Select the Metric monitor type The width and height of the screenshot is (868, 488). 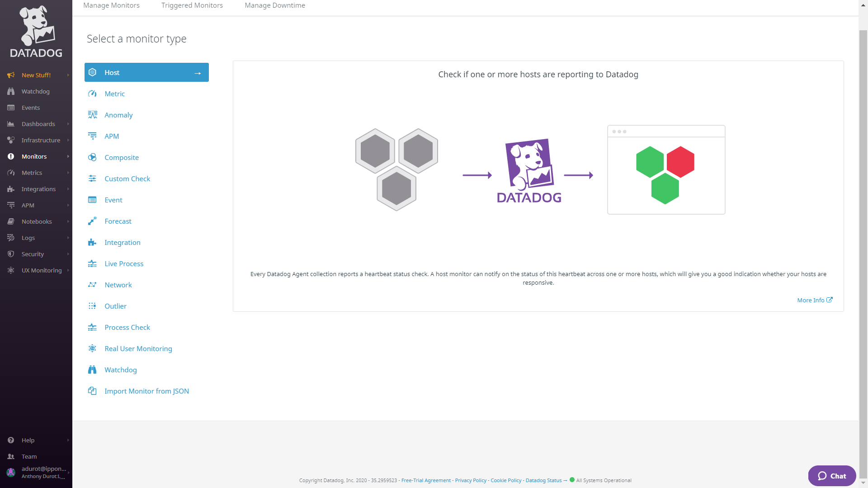point(115,94)
